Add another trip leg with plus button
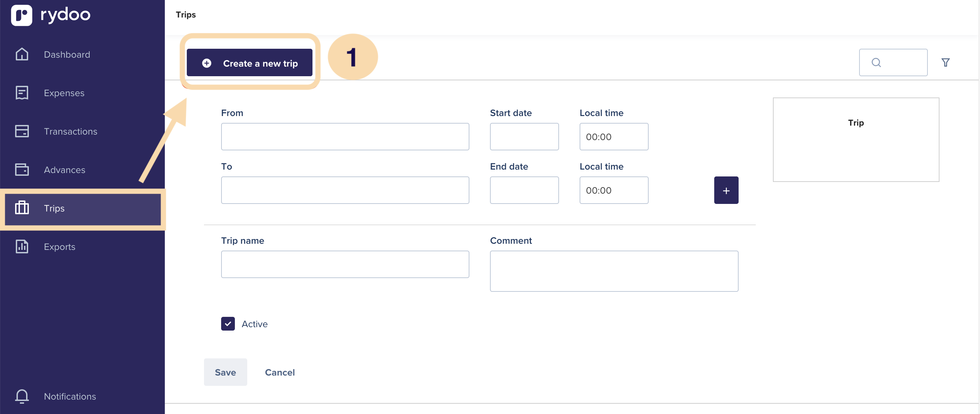This screenshot has width=980, height=414. tap(726, 190)
